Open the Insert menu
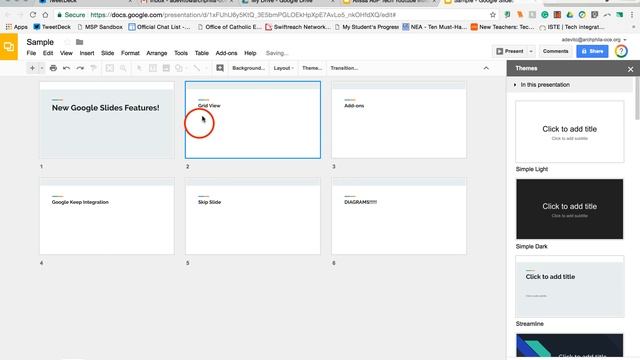Viewport: 640px width, 360px height. tap(87, 53)
